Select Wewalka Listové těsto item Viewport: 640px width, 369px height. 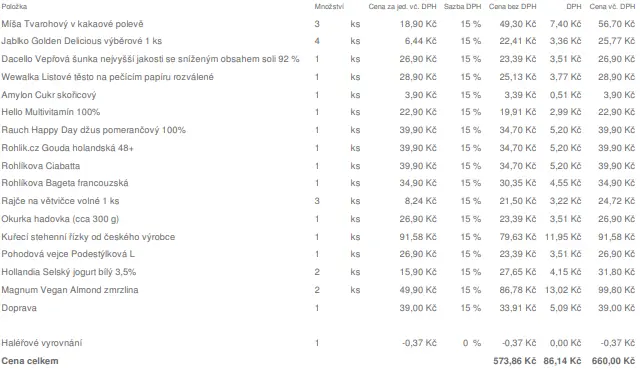[x=107, y=77]
